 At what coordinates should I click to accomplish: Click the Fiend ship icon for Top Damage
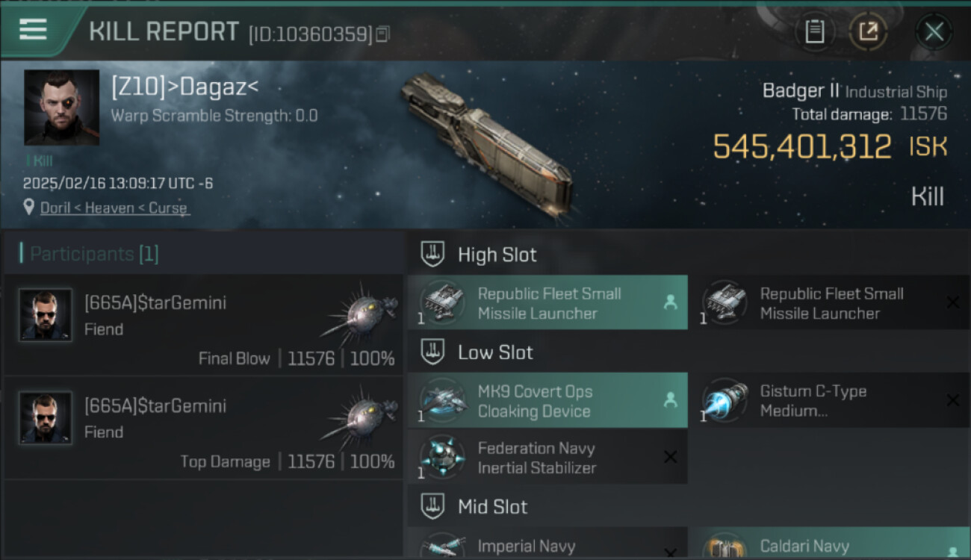pos(359,416)
